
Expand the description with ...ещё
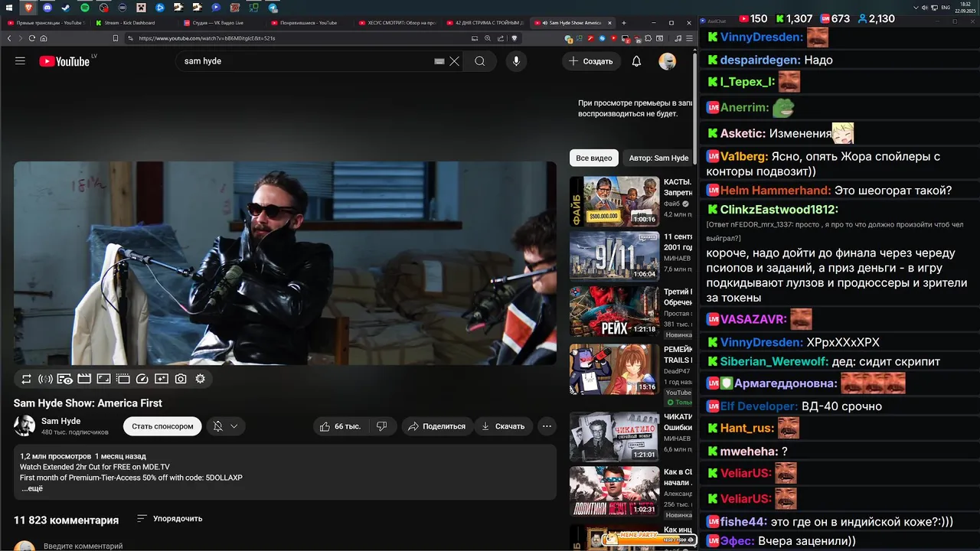(32, 488)
